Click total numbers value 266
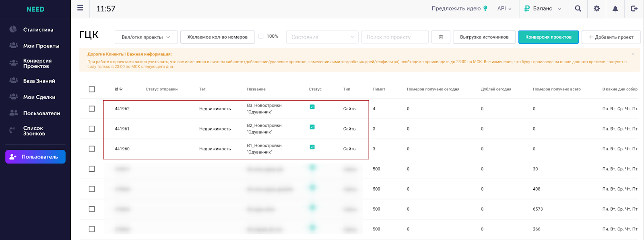The image size is (644, 240). coord(537,229)
